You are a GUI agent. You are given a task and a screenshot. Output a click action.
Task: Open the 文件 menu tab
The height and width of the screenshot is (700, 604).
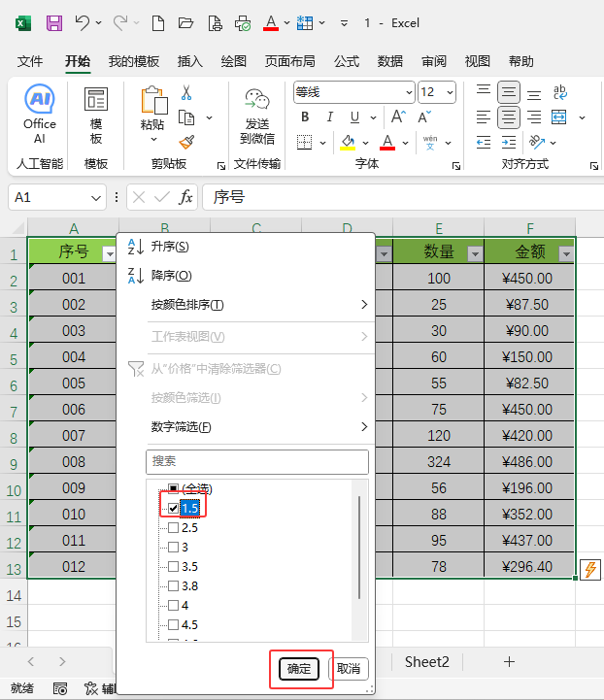30,61
